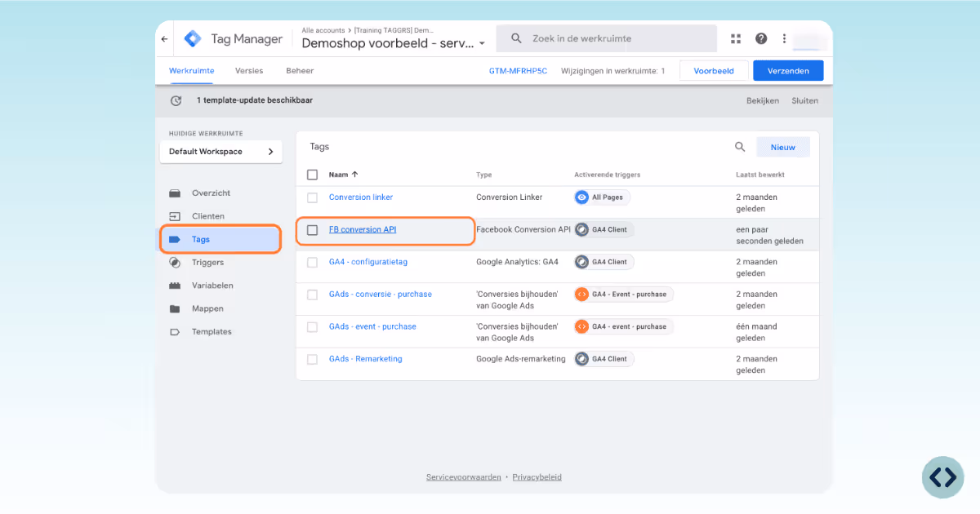The image size is (980, 514).
Task: Open the Servicevoorwaarden footer link
Action: click(464, 477)
